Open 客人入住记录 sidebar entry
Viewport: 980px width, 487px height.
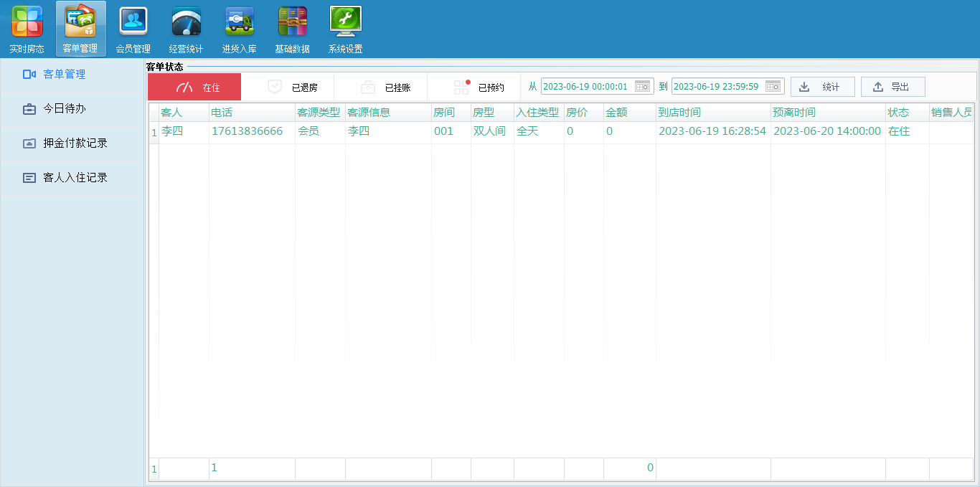[75, 178]
